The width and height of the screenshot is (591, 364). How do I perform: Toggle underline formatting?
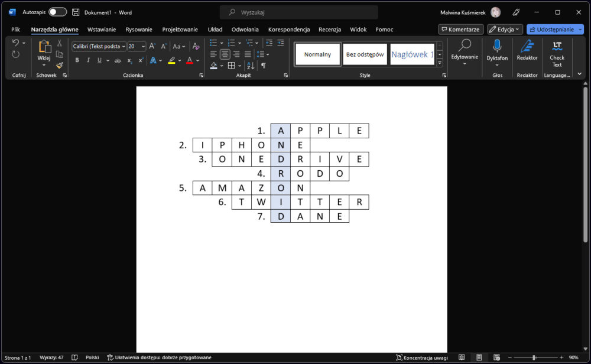point(99,60)
